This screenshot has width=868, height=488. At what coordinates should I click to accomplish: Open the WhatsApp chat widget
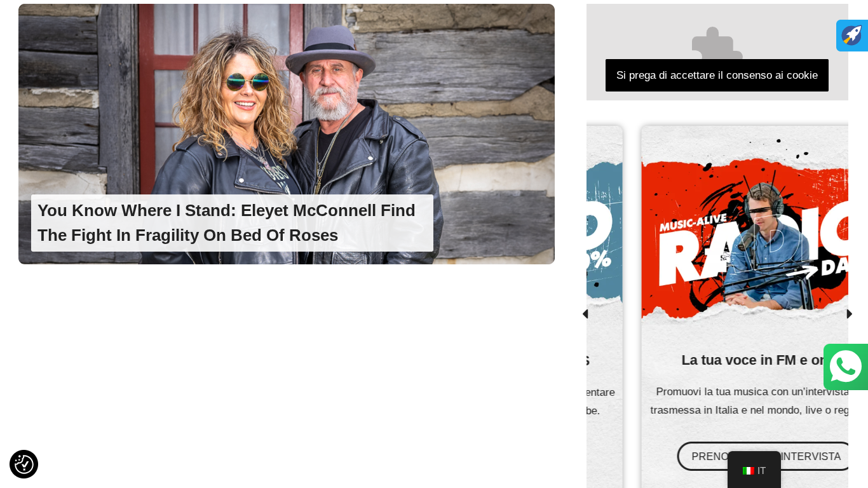coord(846,367)
